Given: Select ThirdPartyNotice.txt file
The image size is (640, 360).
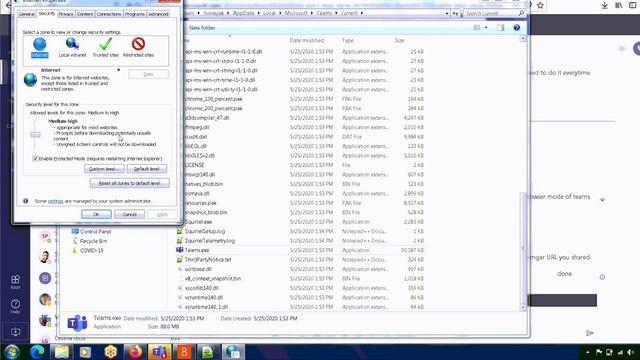Looking at the screenshot, I should (208, 260).
